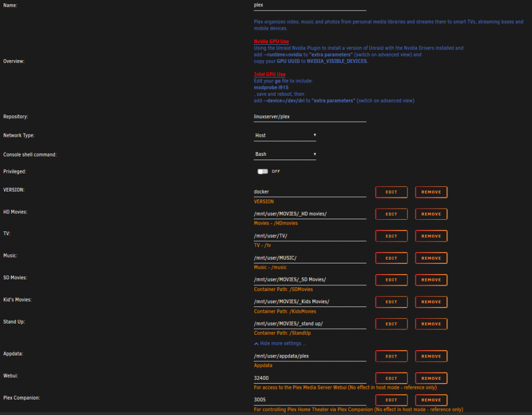Click the Webui port field 32400
Screen dimensions: 532x415
coord(310,378)
